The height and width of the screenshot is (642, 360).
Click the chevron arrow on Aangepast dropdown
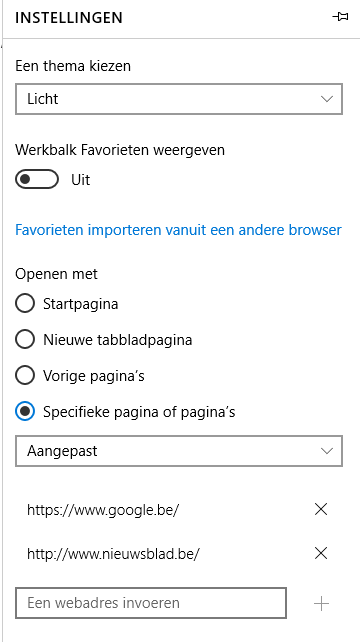326,451
